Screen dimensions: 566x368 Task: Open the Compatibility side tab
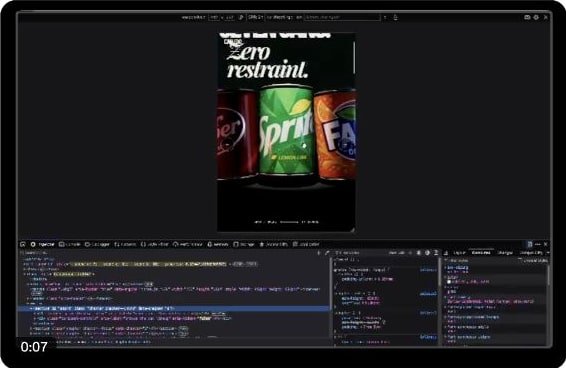[531, 253]
